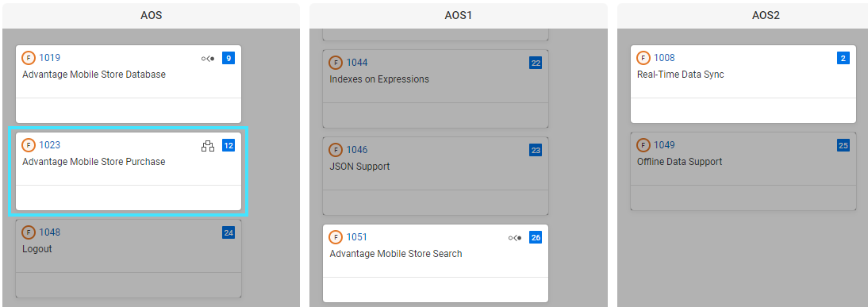The height and width of the screenshot is (307, 868).
Task: Open feature ID link 1023
Action: click(x=49, y=145)
